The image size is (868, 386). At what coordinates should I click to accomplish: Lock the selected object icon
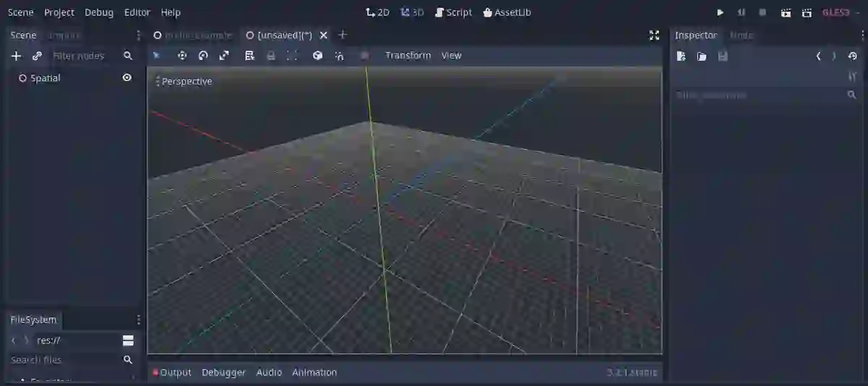pos(271,56)
